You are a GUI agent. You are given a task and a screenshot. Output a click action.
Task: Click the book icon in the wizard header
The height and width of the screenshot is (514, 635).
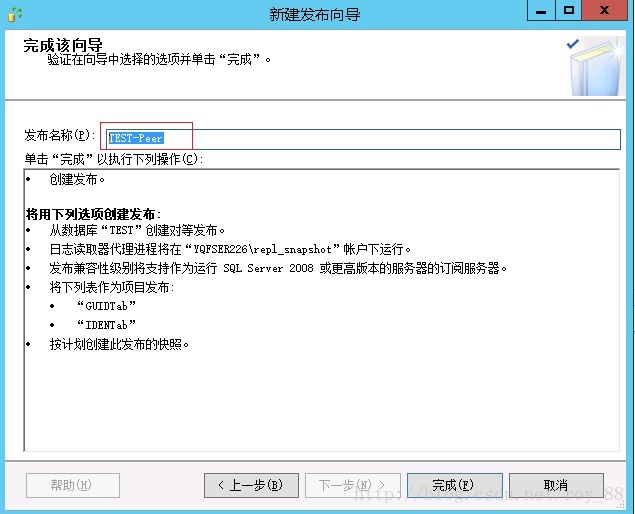(x=596, y=67)
